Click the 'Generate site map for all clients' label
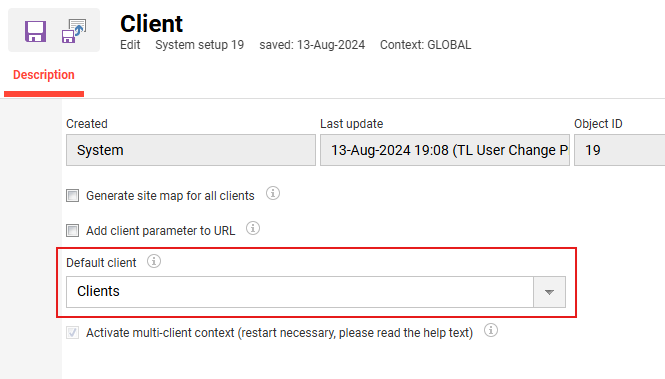This screenshot has width=665, height=379. [x=170, y=196]
